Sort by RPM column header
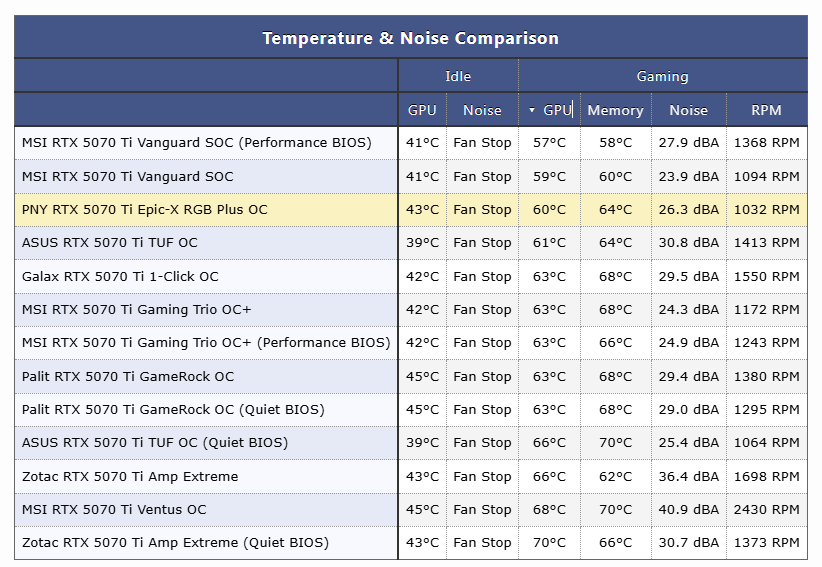822x567 pixels. [x=766, y=110]
